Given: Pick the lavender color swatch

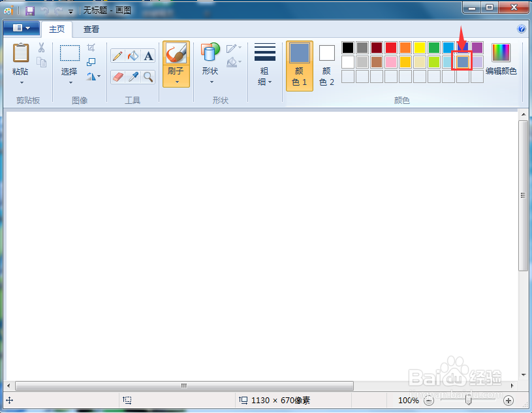Looking at the screenshot, I should [x=477, y=62].
